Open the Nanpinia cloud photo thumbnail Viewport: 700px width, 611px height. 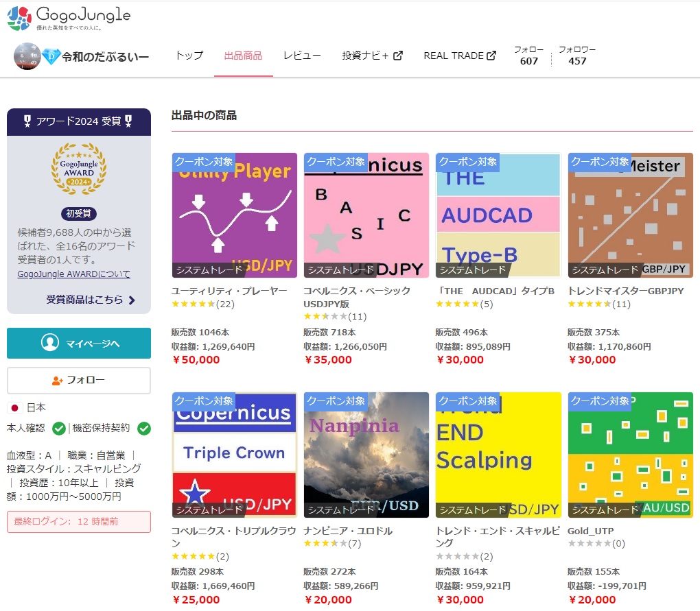(x=366, y=455)
